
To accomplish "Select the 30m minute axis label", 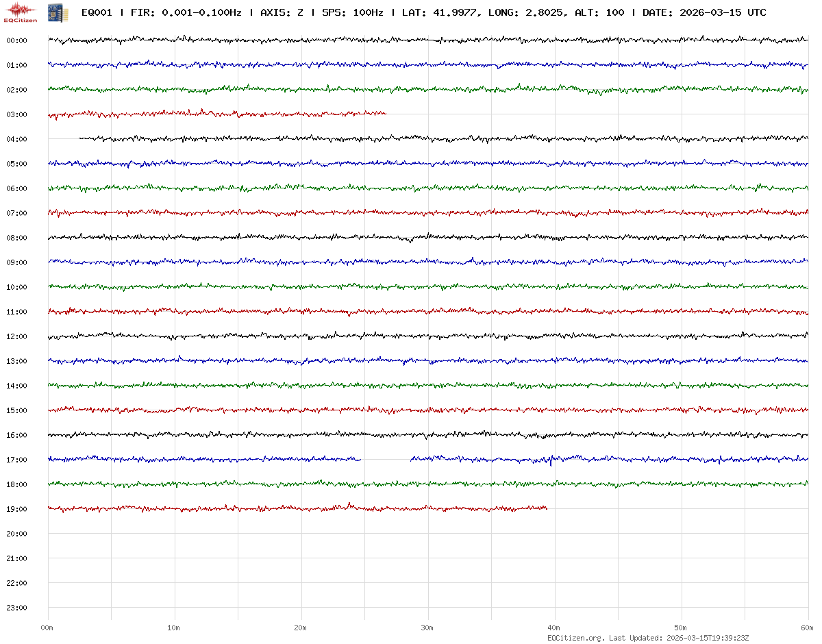I will click(x=427, y=628).
